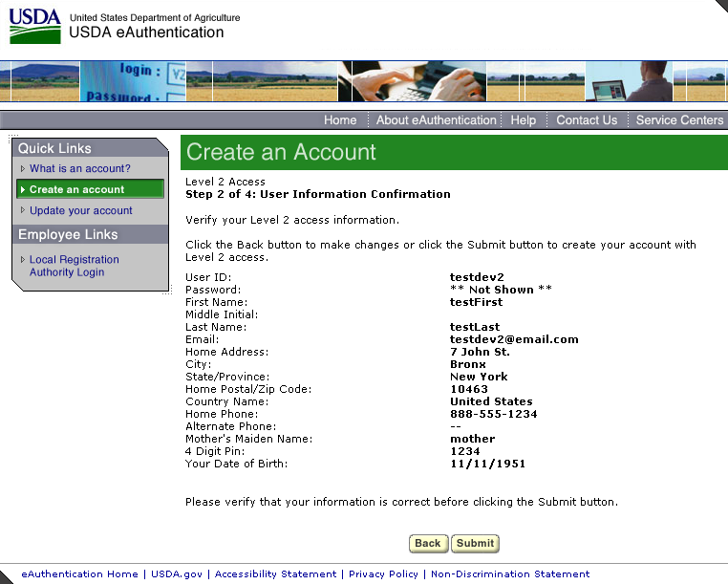Viewport: 728px width, 584px height.
Task: Click last name value 'testLast'
Action: click(475, 327)
